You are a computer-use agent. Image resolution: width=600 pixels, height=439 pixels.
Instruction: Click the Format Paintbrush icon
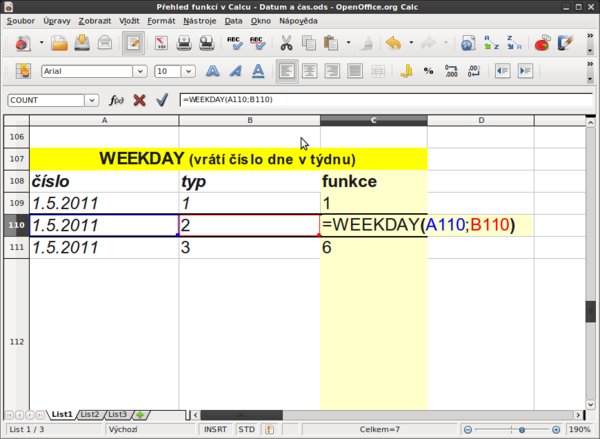[367, 43]
